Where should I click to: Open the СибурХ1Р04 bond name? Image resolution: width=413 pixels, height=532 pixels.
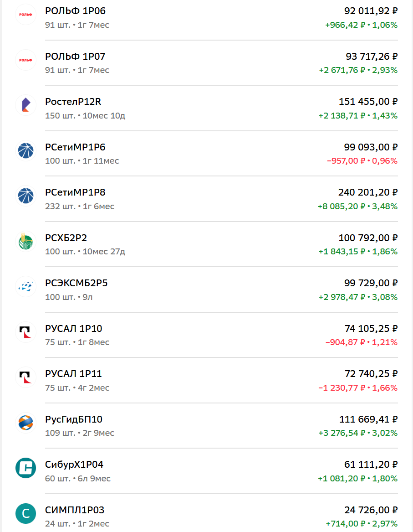pyautogui.click(x=74, y=465)
